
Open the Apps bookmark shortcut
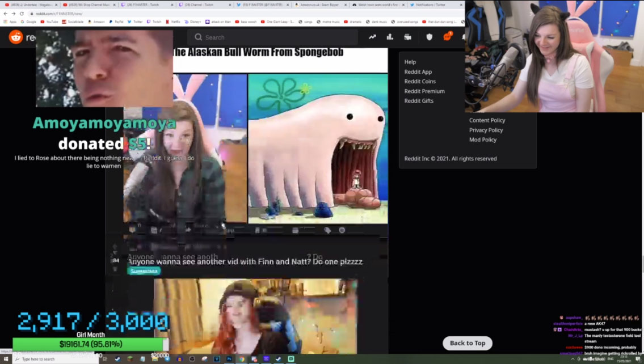[x=10, y=22]
